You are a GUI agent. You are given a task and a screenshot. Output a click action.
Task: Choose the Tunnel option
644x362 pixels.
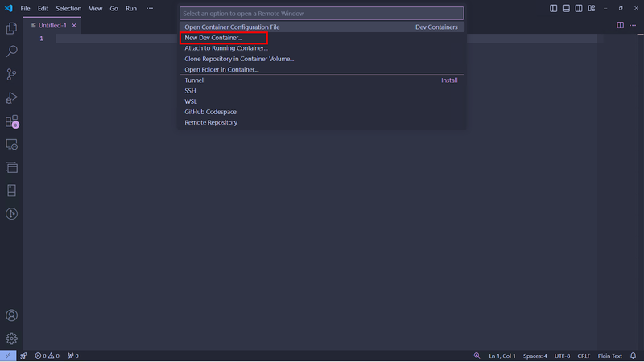pos(322,80)
